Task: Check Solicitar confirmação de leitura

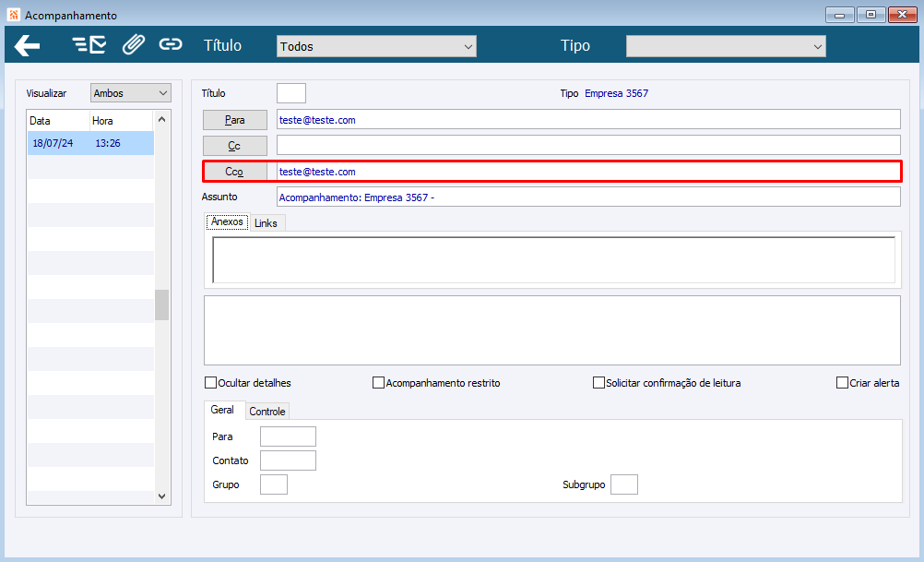Action: pos(598,383)
